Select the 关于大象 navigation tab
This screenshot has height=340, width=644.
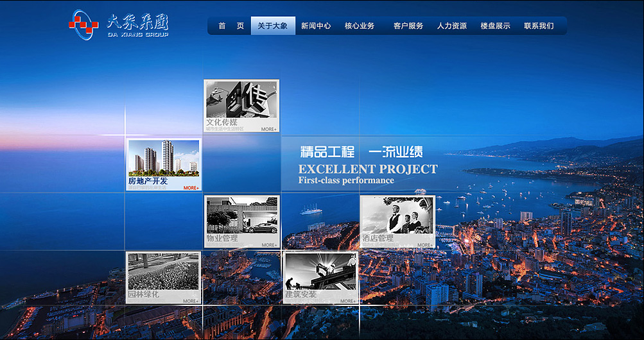click(273, 26)
